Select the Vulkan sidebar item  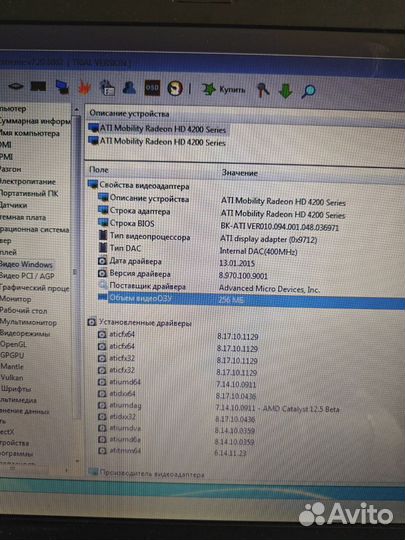tap(12, 377)
